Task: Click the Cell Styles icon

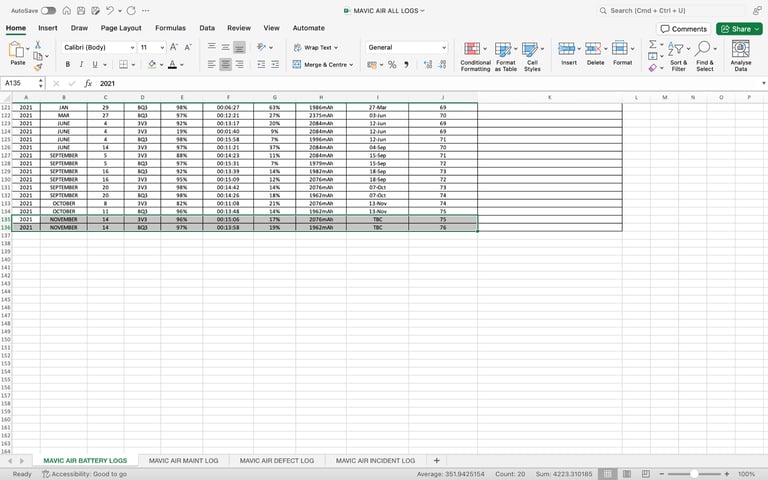Action: click(x=529, y=49)
